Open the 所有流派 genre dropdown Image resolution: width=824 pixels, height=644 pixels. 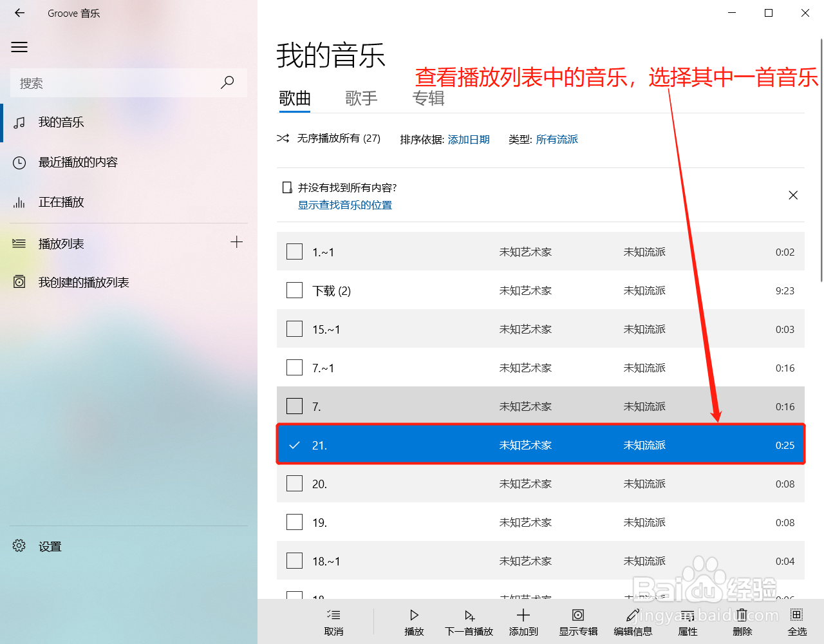[556, 139]
